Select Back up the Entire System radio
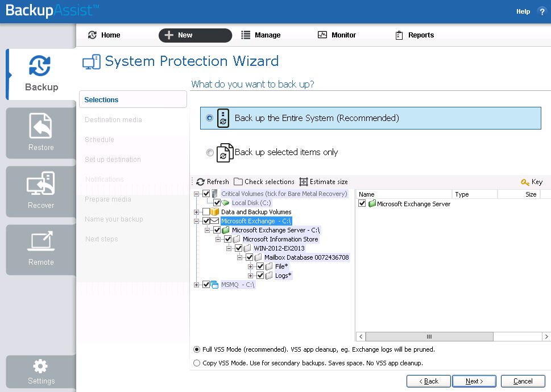Viewport: 551px width, 392px height. coord(209,118)
